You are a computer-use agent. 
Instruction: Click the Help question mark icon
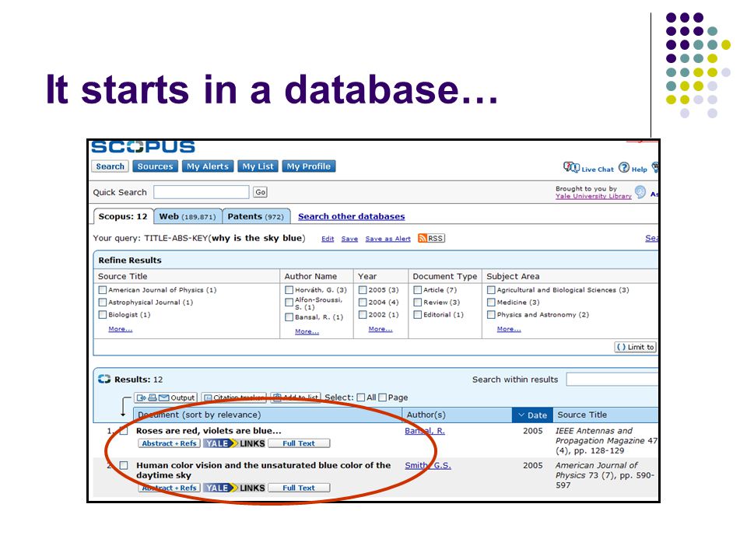[x=623, y=167]
